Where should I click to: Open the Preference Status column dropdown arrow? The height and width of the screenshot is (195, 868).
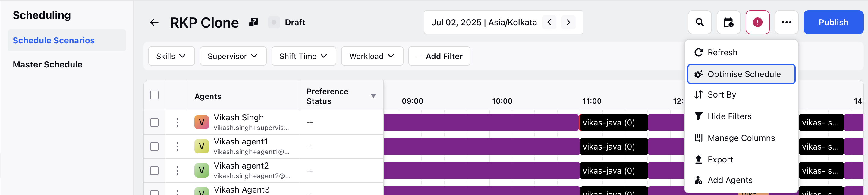[373, 96]
